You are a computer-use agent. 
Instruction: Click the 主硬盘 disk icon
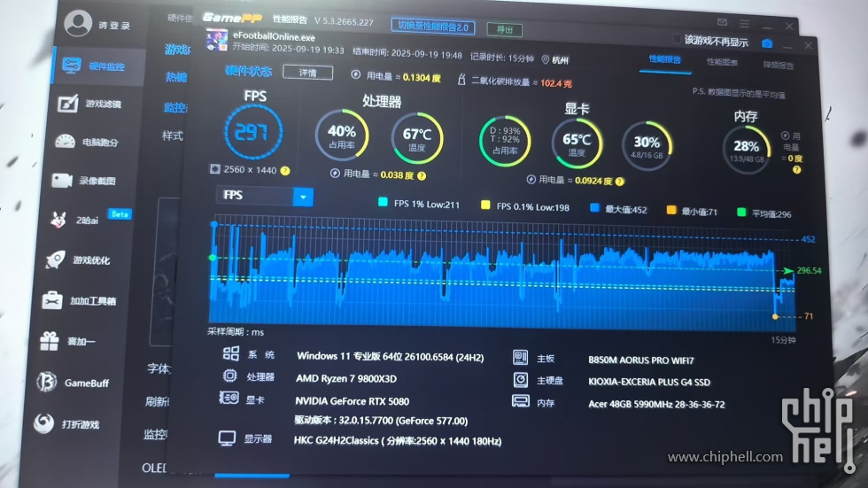click(x=521, y=380)
